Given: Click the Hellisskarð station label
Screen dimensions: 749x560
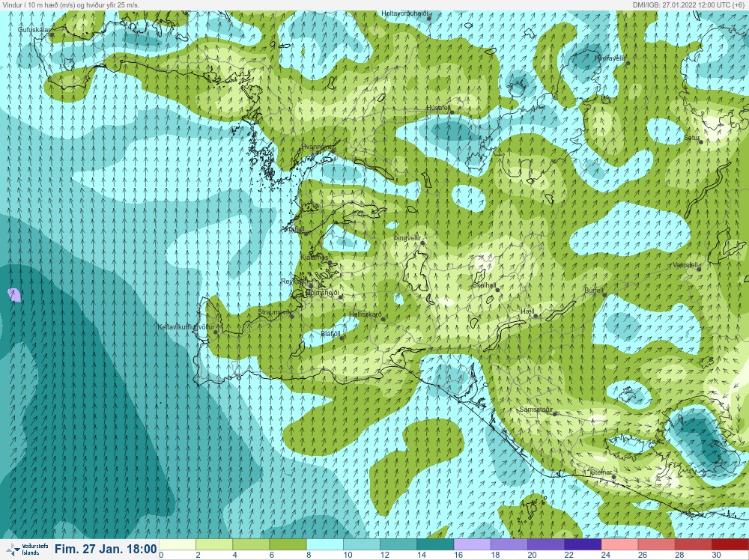Looking at the screenshot, I should 366,314.
